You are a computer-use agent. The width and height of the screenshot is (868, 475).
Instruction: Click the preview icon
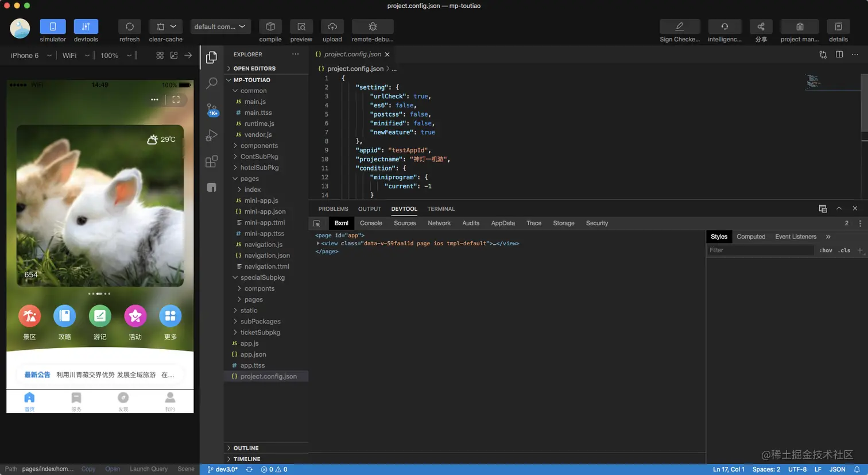pos(301,26)
